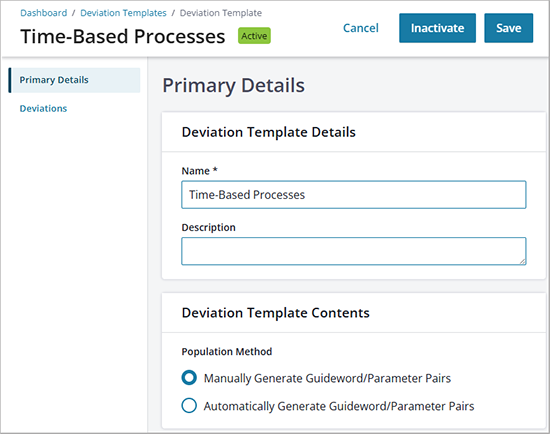Click the Name input field
This screenshot has height=434, width=550.
354,195
